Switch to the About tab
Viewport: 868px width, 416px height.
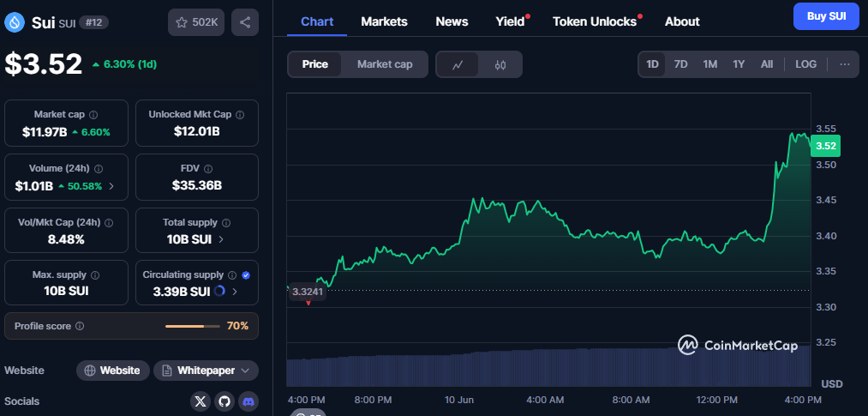(x=682, y=21)
